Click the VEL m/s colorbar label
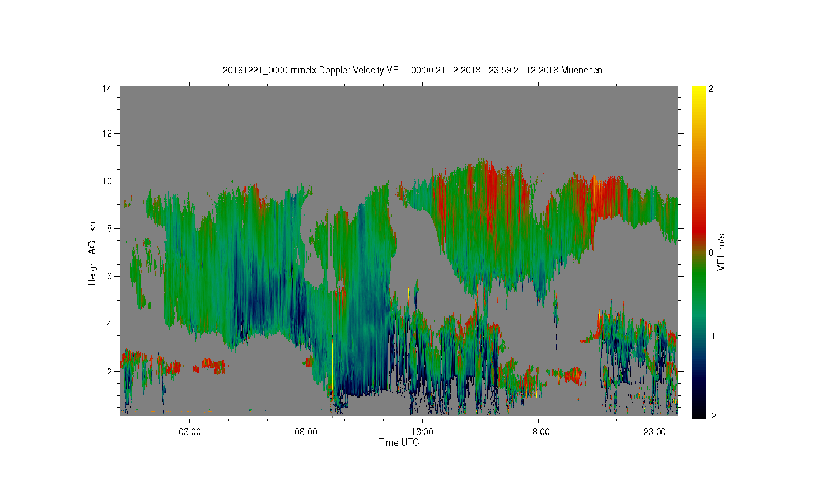The height and width of the screenshot is (504, 840). [x=721, y=253]
